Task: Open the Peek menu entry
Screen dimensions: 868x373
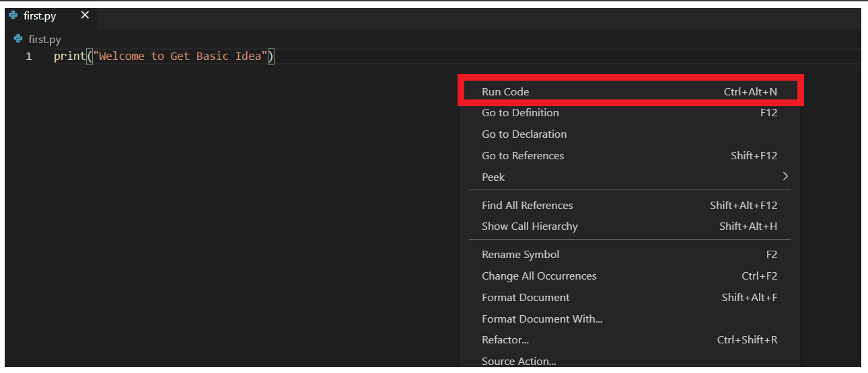Action: [493, 177]
